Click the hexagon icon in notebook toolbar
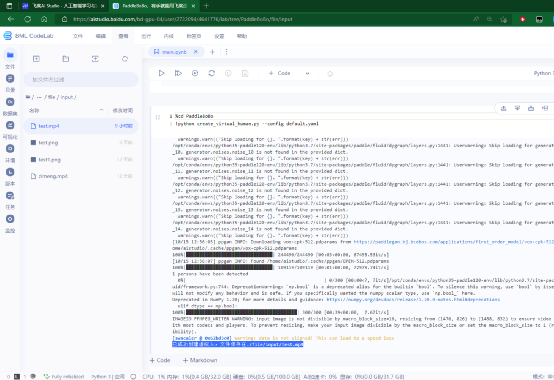The width and height of the screenshot is (554, 380). click(330, 74)
